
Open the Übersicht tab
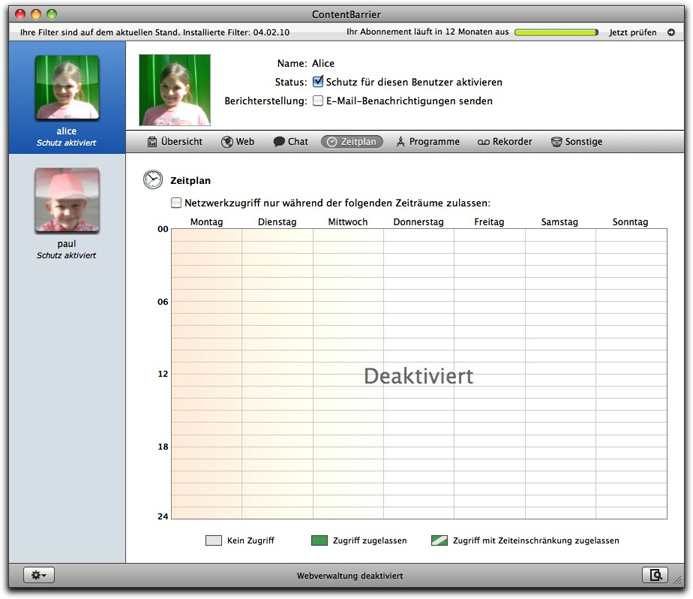coord(175,141)
